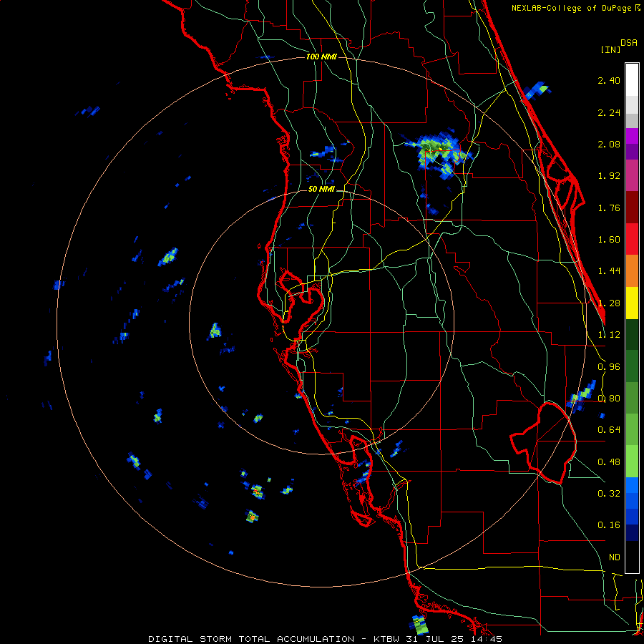Click the large rainfall cluster north of 50 NMI ring

click(439, 154)
